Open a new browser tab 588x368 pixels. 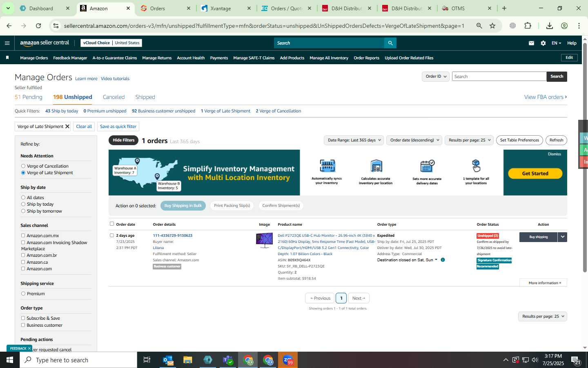point(504,8)
